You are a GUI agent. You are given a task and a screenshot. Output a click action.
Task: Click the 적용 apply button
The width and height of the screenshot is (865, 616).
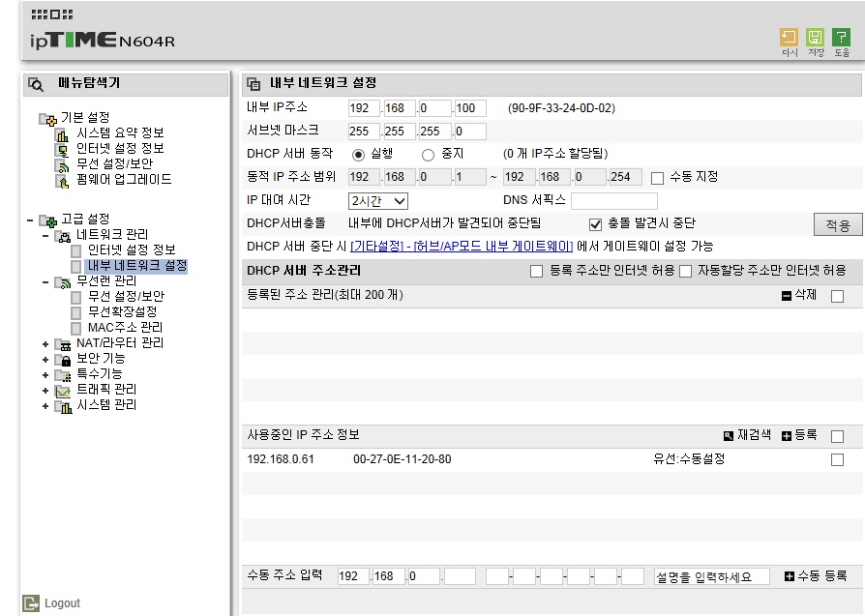pyautogui.click(x=837, y=224)
